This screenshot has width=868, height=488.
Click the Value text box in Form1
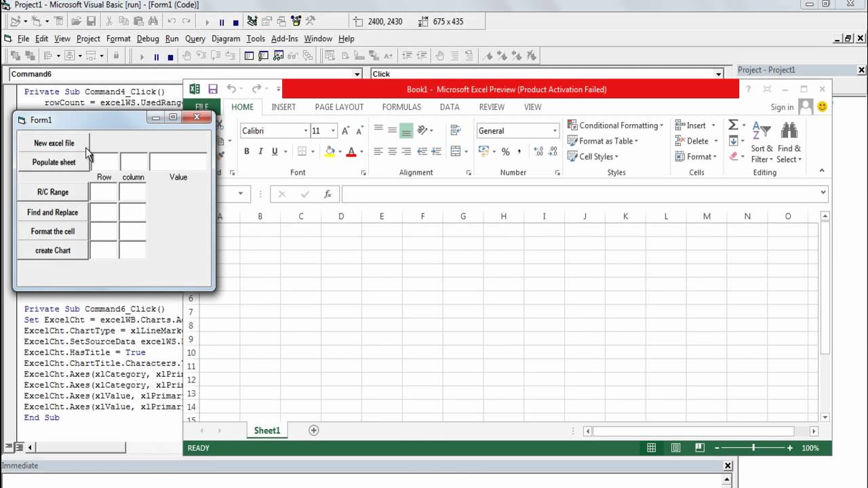point(178,162)
